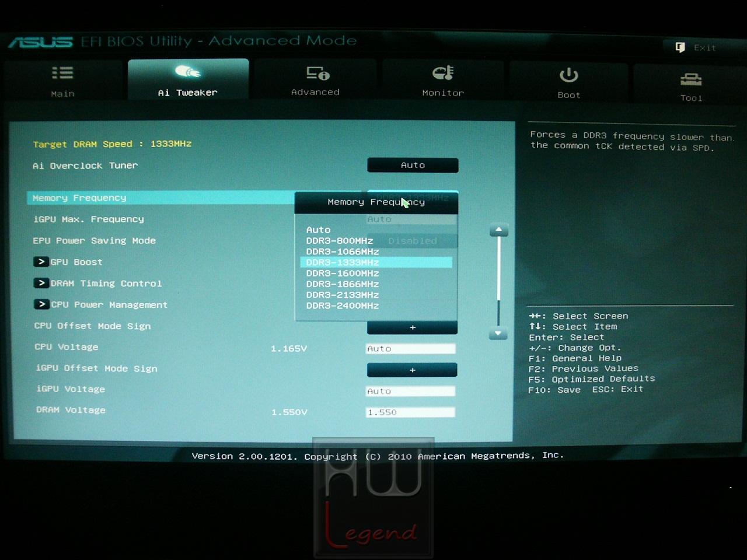Select the iGPU Voltage label
The image size is (747, 560).
coord(71,389)
